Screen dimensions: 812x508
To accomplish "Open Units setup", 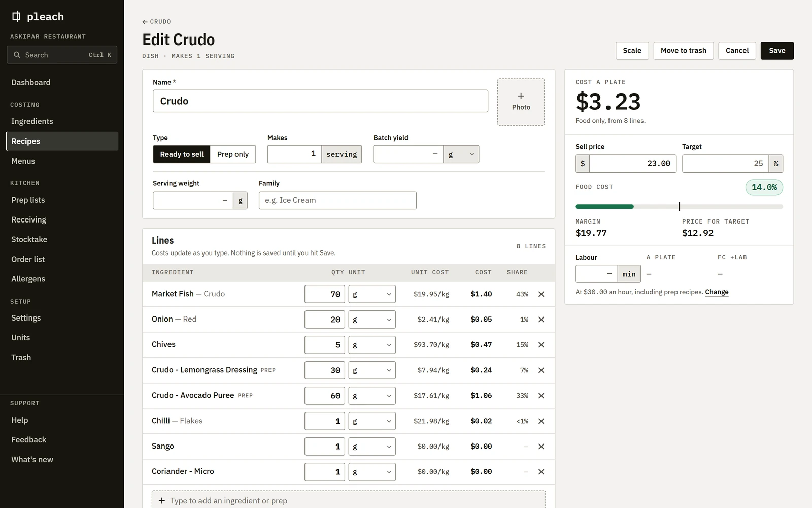I will coord(62,338).
